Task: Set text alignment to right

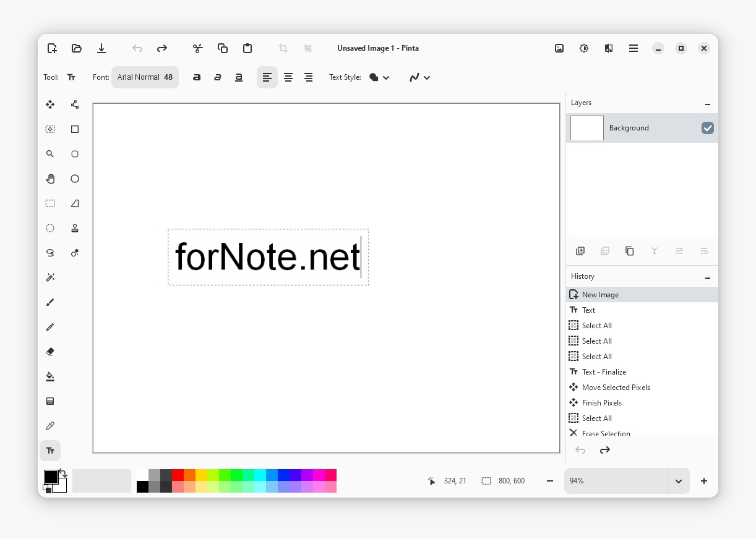Action: pyautogui.click(x=309, y=77)
